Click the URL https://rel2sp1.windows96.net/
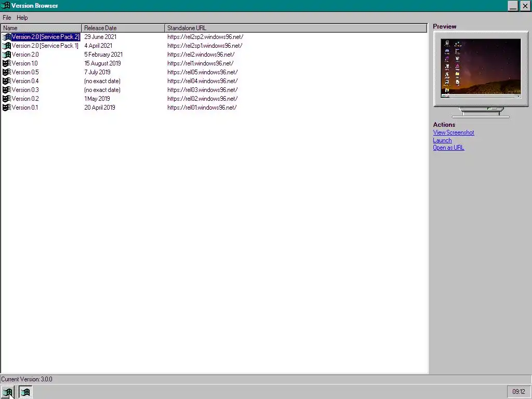 pos(205,46)
